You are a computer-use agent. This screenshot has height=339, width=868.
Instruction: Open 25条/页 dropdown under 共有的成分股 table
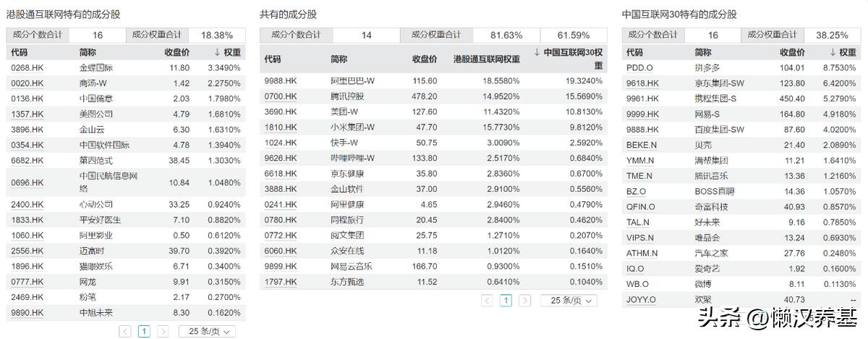[567, 300]
